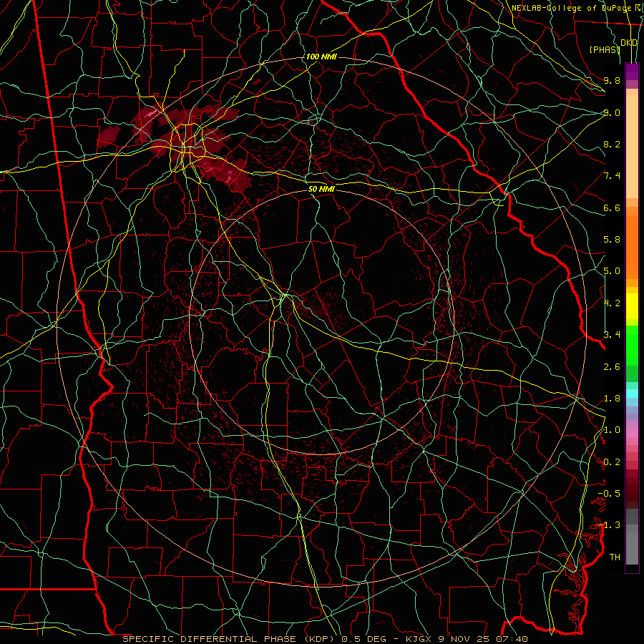Click the 2.6 legend value
The width and height of the screenshot is (644, 644).
(x=612, y=367)
